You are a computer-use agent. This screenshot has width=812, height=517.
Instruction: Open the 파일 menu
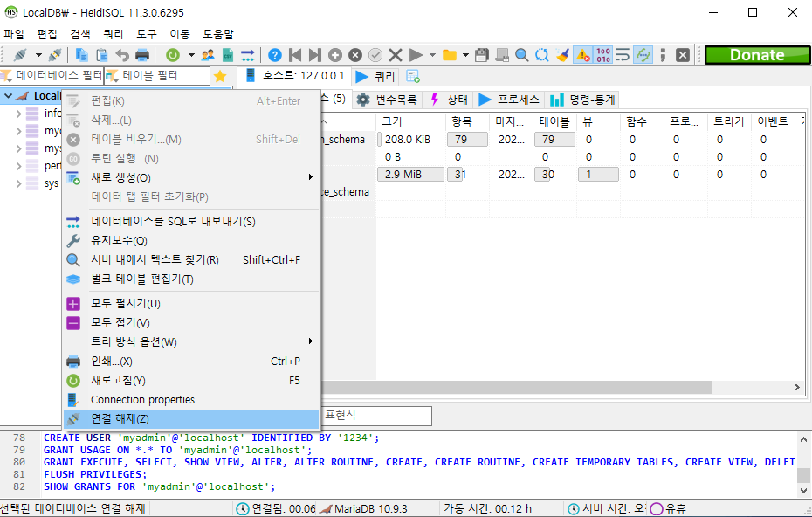pos(14,34)
